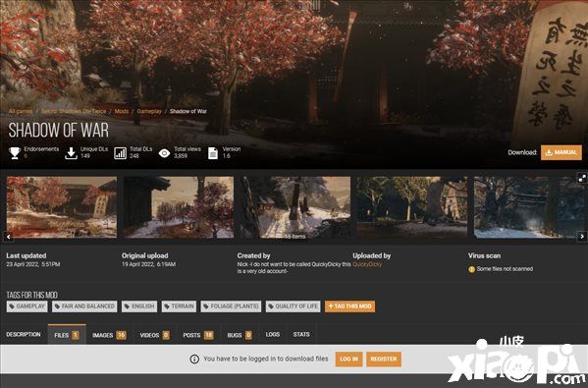This screenshot has height=388, width=588.
Task: Click the Unique DLs download icon
Action: click(x=71, y=152)
